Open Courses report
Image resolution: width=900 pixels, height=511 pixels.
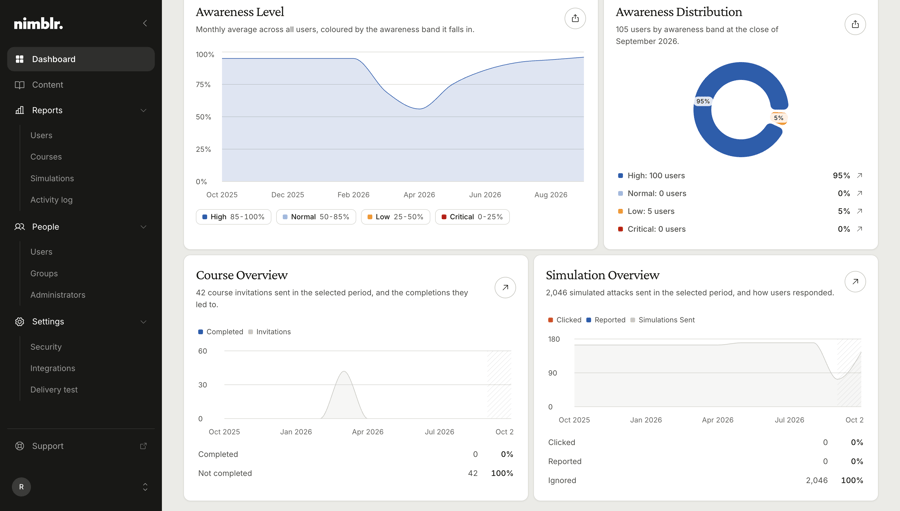46,157
